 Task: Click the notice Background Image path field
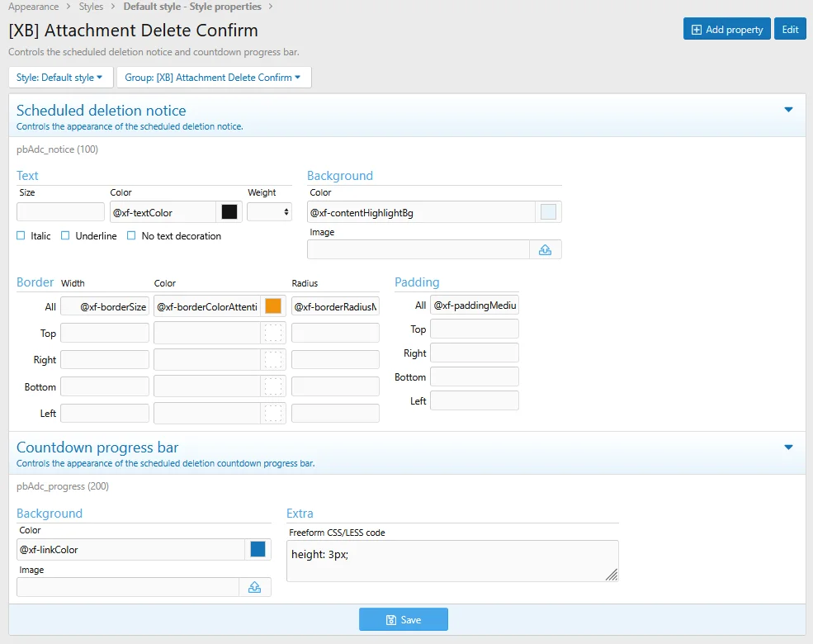click(418, 250)
